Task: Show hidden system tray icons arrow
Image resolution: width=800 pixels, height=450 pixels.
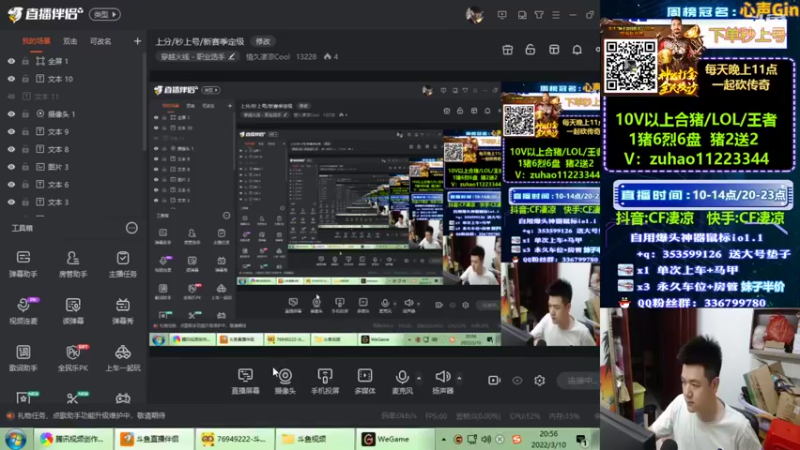Action: pyautogui.click(x=443, y=439)
